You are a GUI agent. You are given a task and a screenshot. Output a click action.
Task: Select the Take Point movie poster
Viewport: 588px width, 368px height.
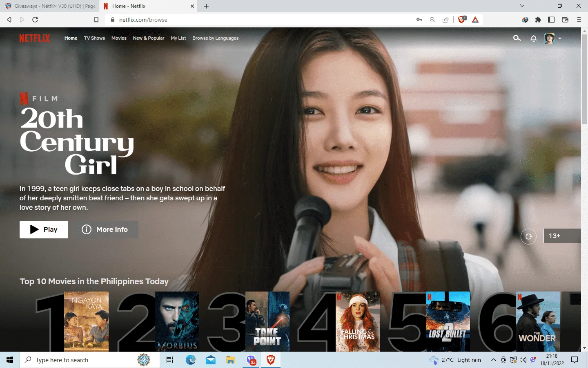(x=267, y=321)
